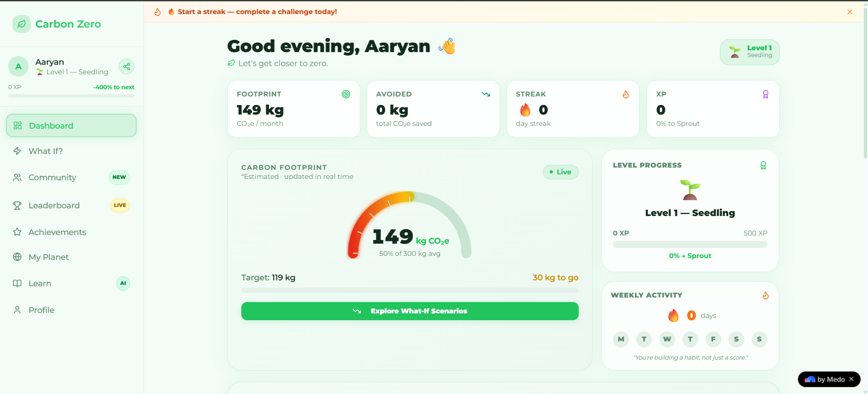Dismiss the streak banner with the X

coord(850,12)
